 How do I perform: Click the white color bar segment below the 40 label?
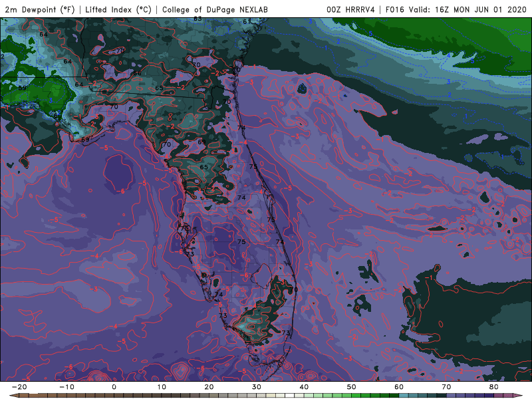[x=290, y=396]
